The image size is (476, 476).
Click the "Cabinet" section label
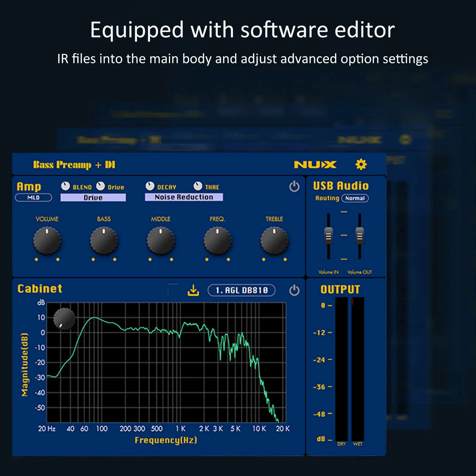pos(40,289)
